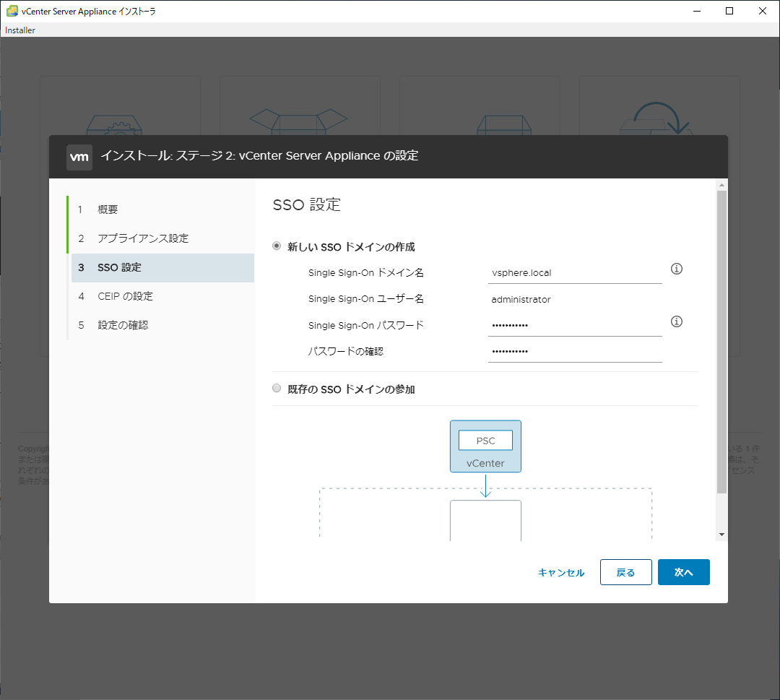Click the dialog scrollbar down arrow
The width and height of the screenshot is (780, 700).
tap(721, 535)
